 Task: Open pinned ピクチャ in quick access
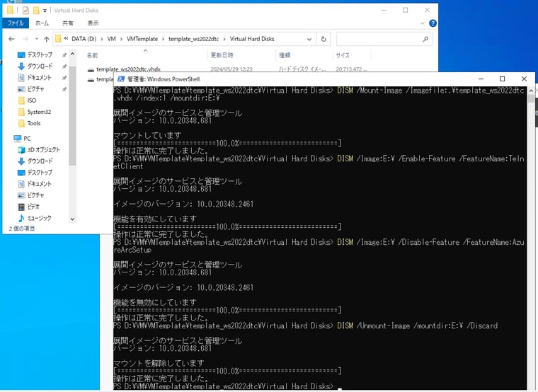pos(35,89)
